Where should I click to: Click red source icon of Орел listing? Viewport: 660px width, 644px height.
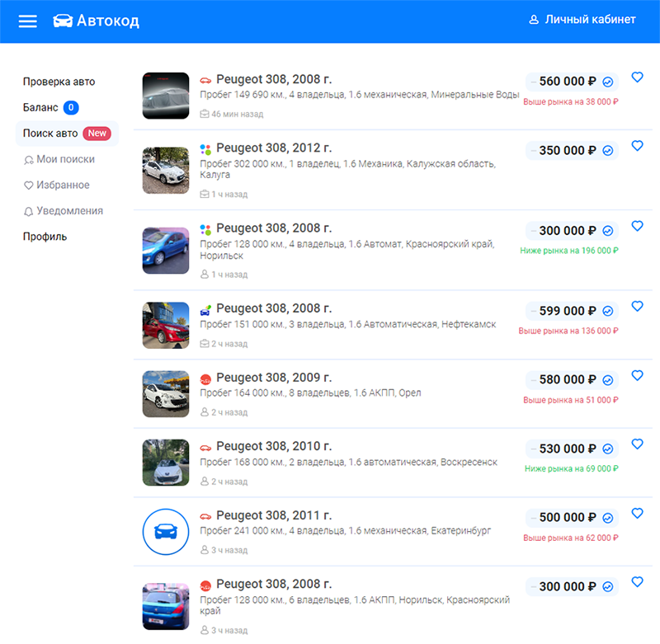point(205,380)
